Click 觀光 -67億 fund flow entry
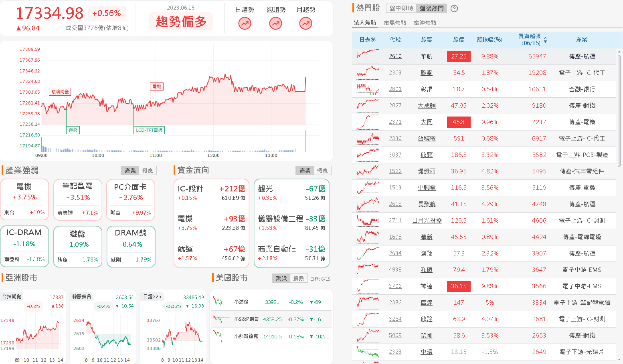Screen dimensions: 623x364 pos(291,193)
